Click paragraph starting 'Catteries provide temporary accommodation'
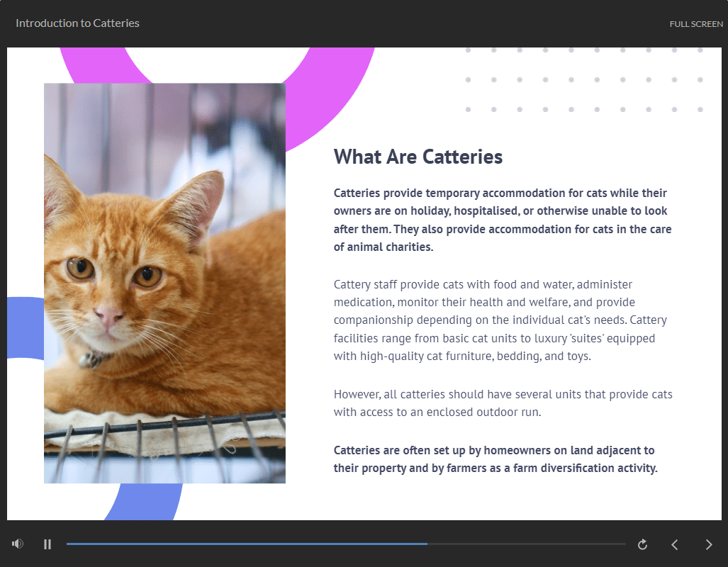The image size is (728, 567). coord(503,220)
